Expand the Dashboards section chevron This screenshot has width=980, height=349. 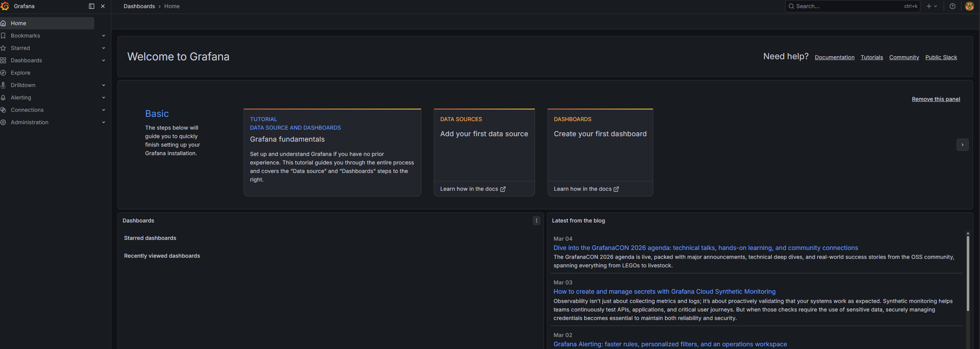point(104,60)
